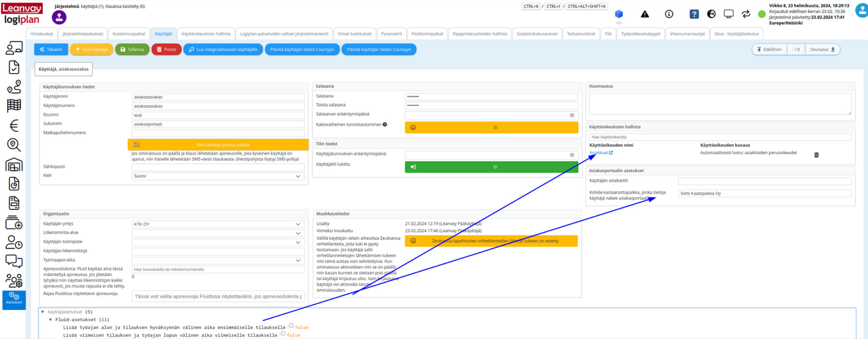Toggle the green Käyttäjätili lukittu switch
This screenshot has height=339, width=868.
[491, 167]
